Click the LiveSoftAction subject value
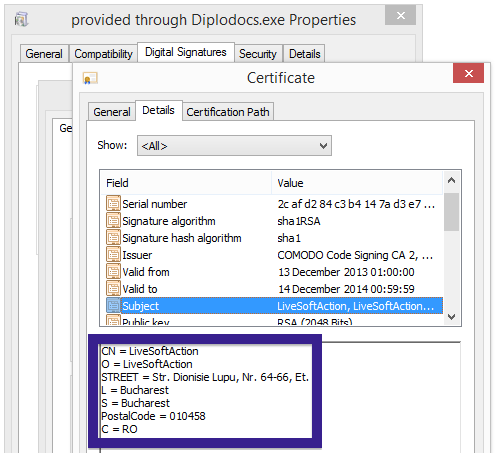The height and width of the screenshot is (453, 496). pyautogui.click(x=356, y=306)
